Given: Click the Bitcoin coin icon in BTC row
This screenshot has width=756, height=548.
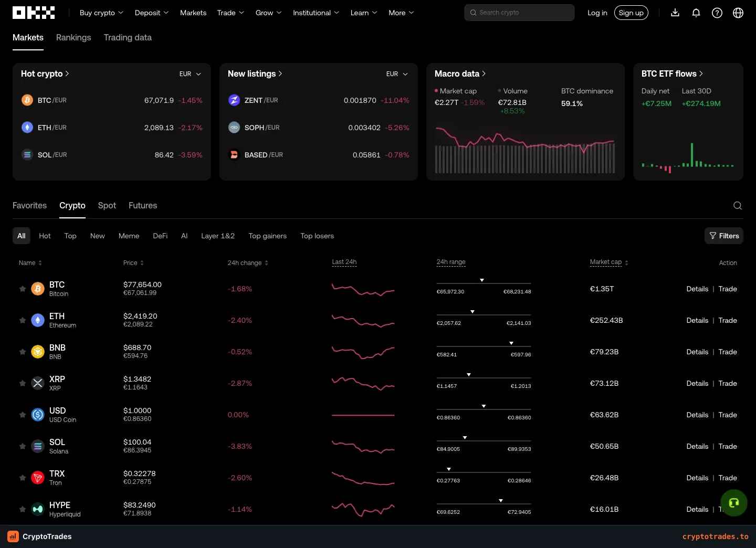Looking at the screenshot, I should [38, 289].
